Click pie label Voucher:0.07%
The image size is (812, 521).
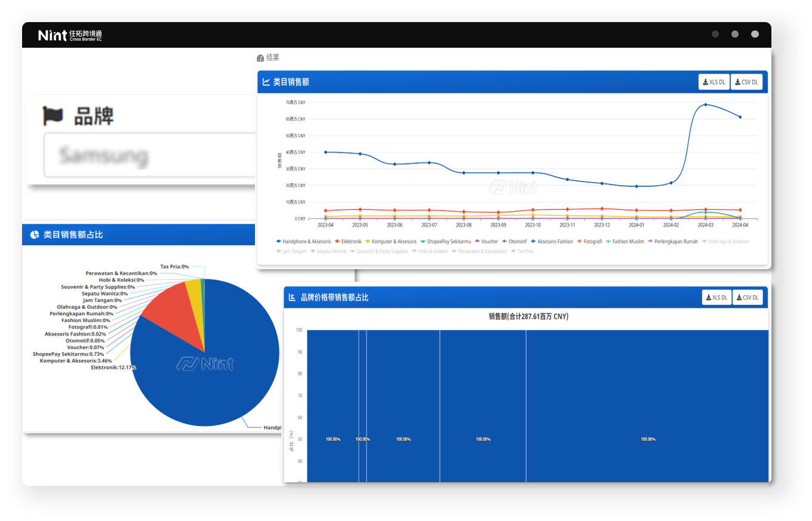click(85, 347)
